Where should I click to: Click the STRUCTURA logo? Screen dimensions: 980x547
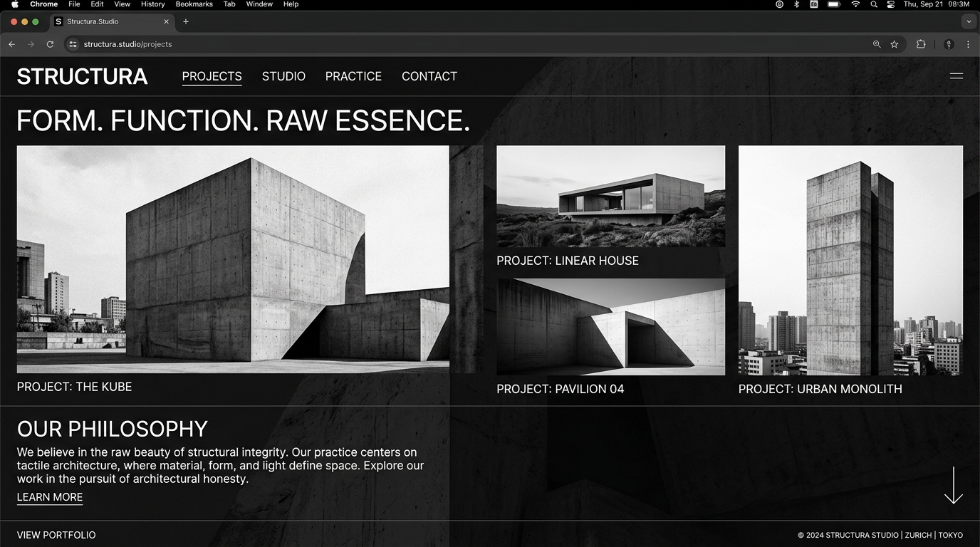(x=83, y=76)
